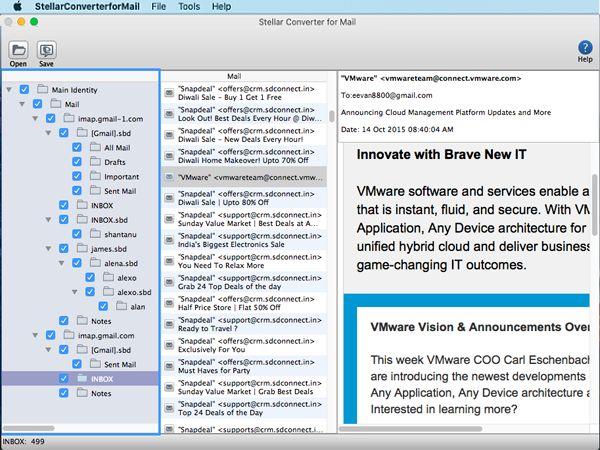Collapse the imap.gmail-1.com node
600x450 pixels.
(35, 119)
